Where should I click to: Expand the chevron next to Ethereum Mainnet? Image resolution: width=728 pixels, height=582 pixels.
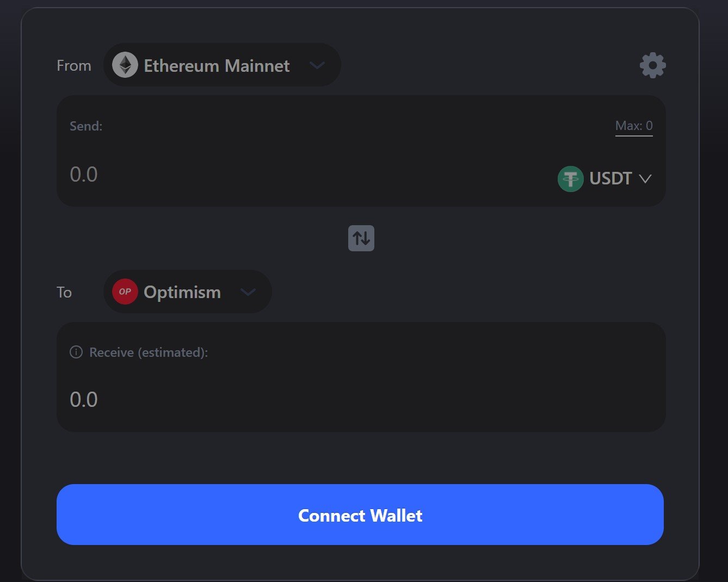tap(317, 65)
